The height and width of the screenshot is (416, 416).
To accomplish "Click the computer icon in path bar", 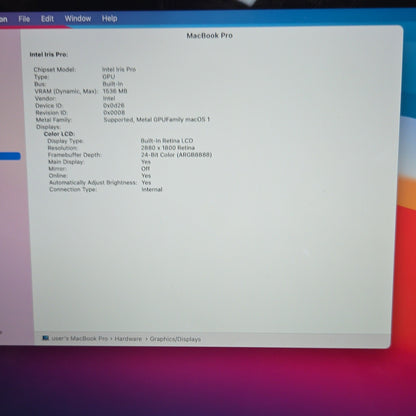I will click(x=46, y=338).
